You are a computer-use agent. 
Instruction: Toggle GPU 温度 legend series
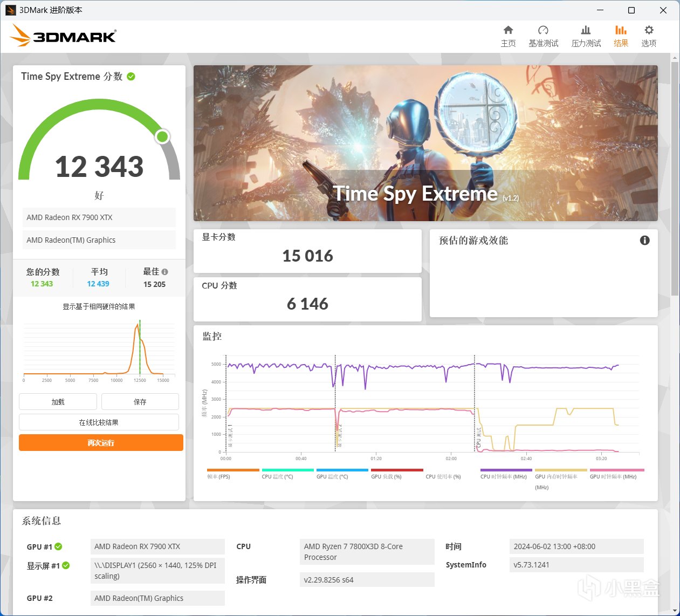tap(342, 473)
